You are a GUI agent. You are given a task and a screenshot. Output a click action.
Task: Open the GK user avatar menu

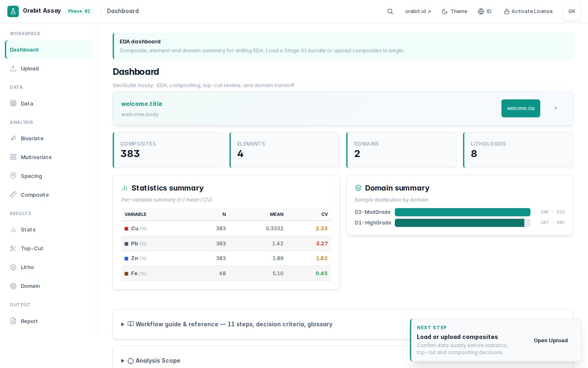[572, 11]
